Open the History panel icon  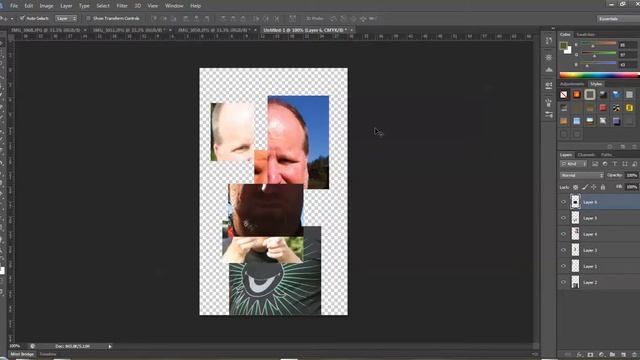(549, 41)
